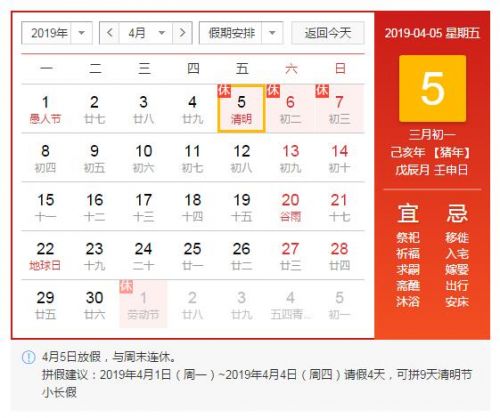The height and width of the screenshot is (418, 500).
Task: Click the 日 Sunday column header
Action: tap(340, 69)
